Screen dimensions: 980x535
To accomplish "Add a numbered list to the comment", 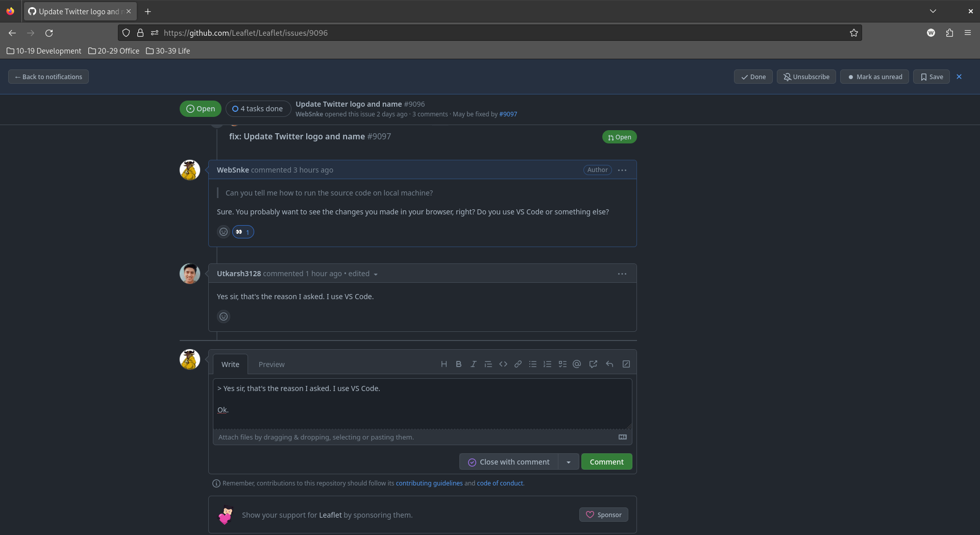I will (547, 364).
